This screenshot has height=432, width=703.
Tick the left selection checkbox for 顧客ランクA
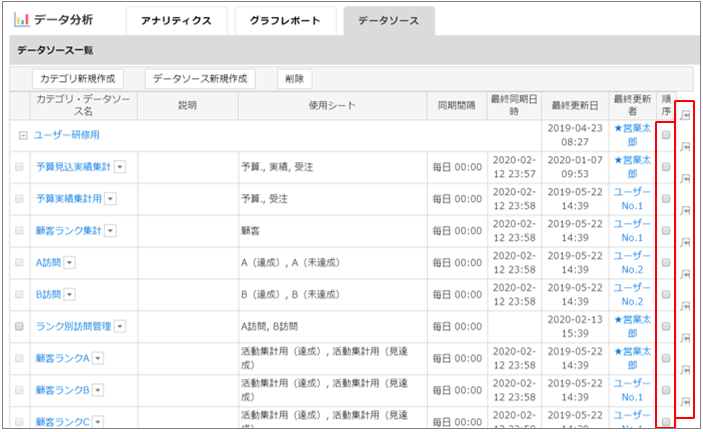click(x=19, y=358)
